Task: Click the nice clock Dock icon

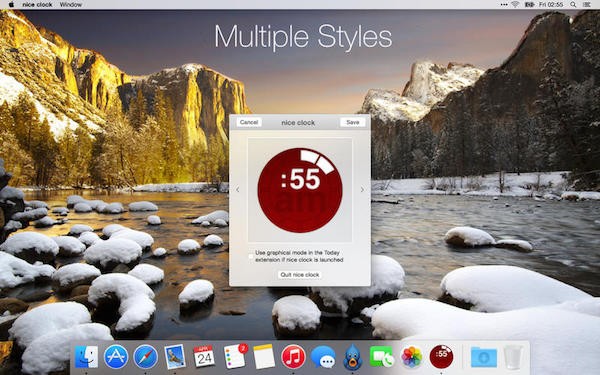Action: [441, 357]
